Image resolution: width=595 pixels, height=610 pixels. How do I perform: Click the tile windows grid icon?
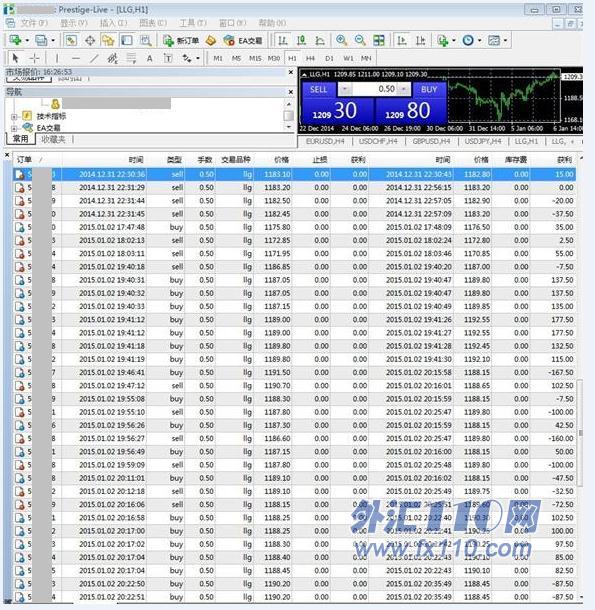point(379,40)
